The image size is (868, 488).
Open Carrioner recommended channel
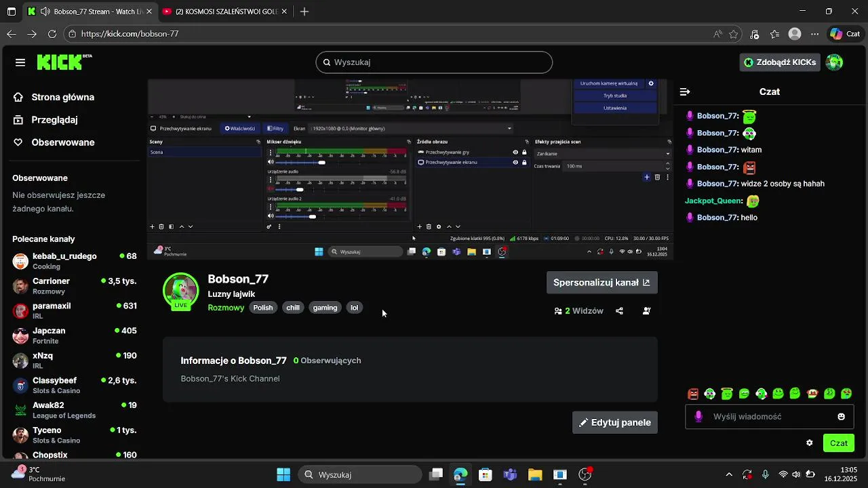(x=75, y=286)
